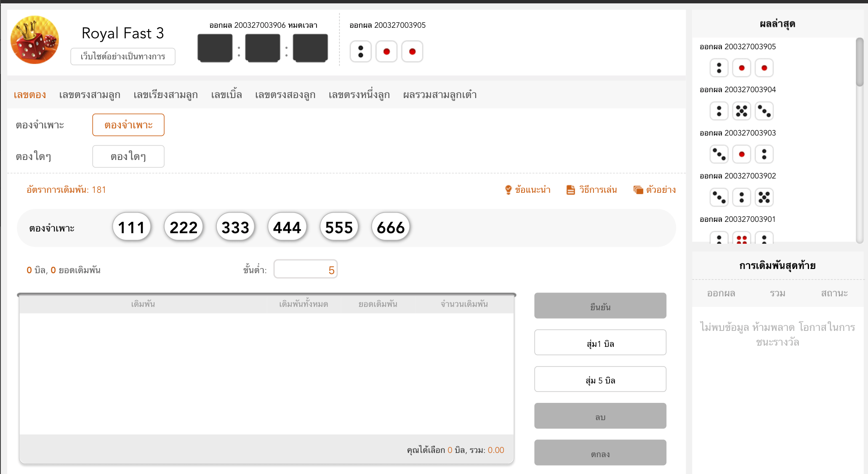Switch to the เลขเรียงสามลูก tab
Viewport: 868px width, 474px height.
166,95
